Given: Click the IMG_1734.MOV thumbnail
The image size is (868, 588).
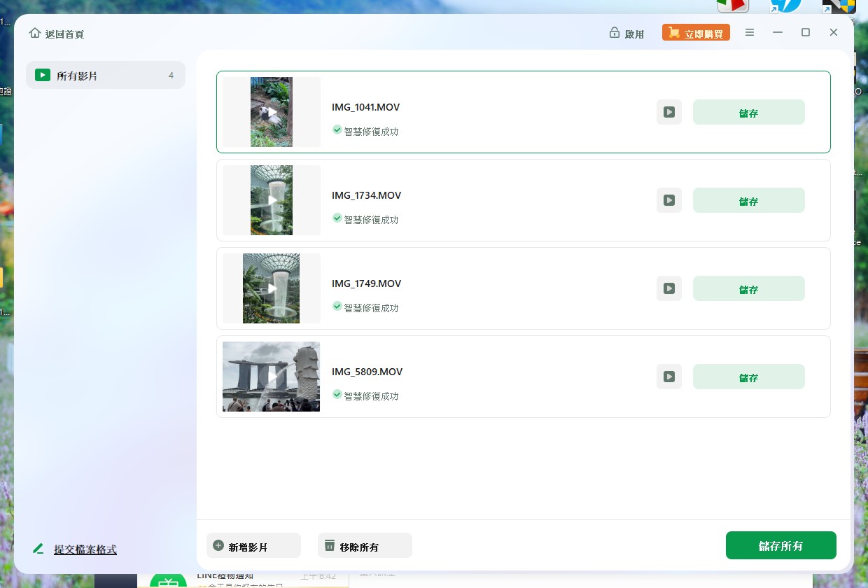Looking at the screenshot, I should click(x=272, y=200).
